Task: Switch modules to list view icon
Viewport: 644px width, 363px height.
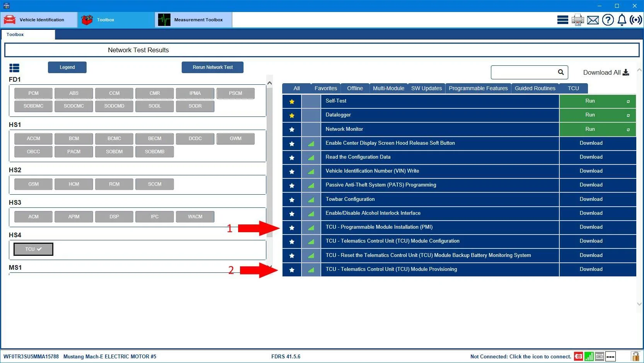Action: (x=14, y=68)
